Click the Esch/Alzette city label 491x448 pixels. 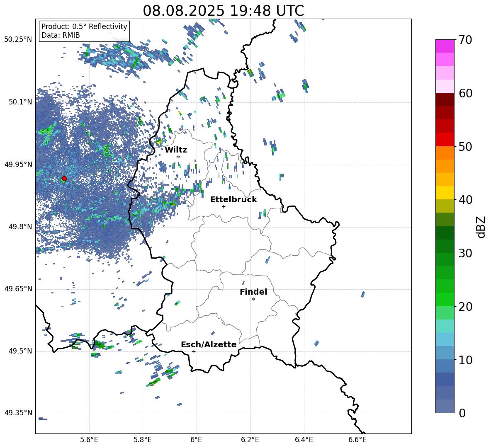[x=209, y=345]
